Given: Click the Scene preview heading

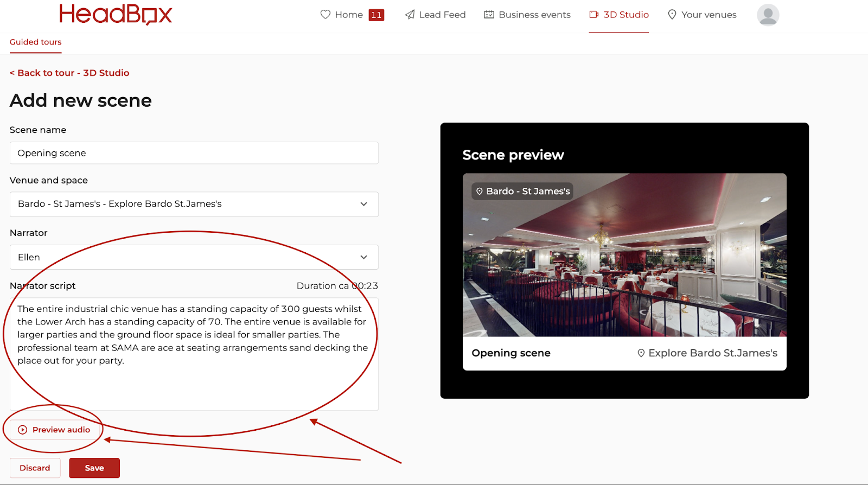Looking at the screenshot, I should [513, 155].
